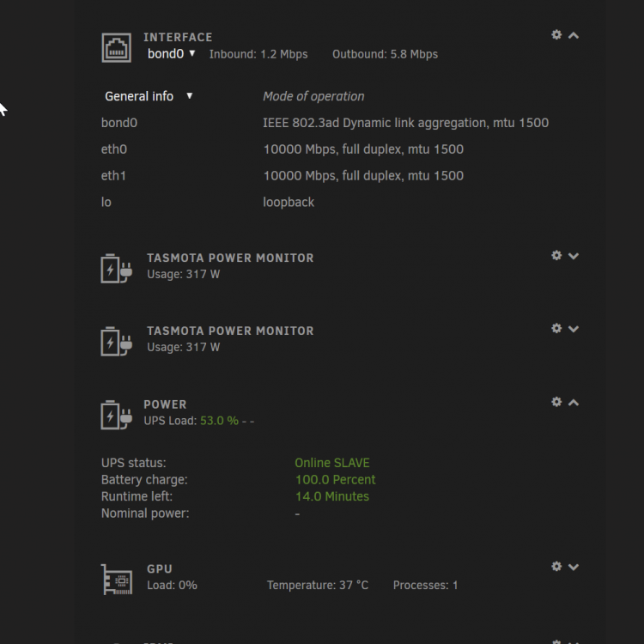The image size is (644, 644).
Task: Open the General info view dropdown
Action: [x=149, y=96]
